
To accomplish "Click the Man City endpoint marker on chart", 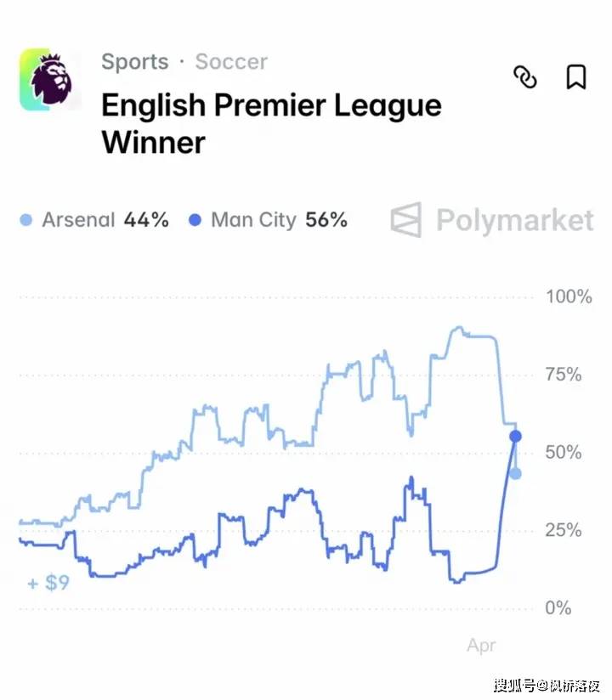I will (x=515, y=437).
